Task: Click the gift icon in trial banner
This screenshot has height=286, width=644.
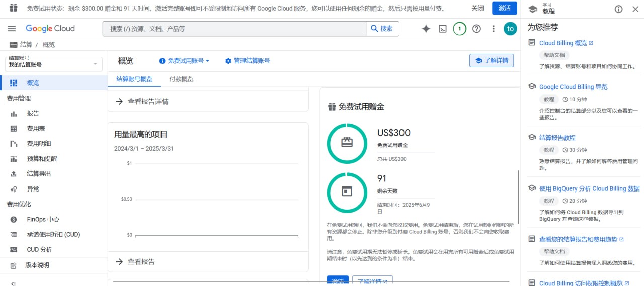Action: [14, 8]
